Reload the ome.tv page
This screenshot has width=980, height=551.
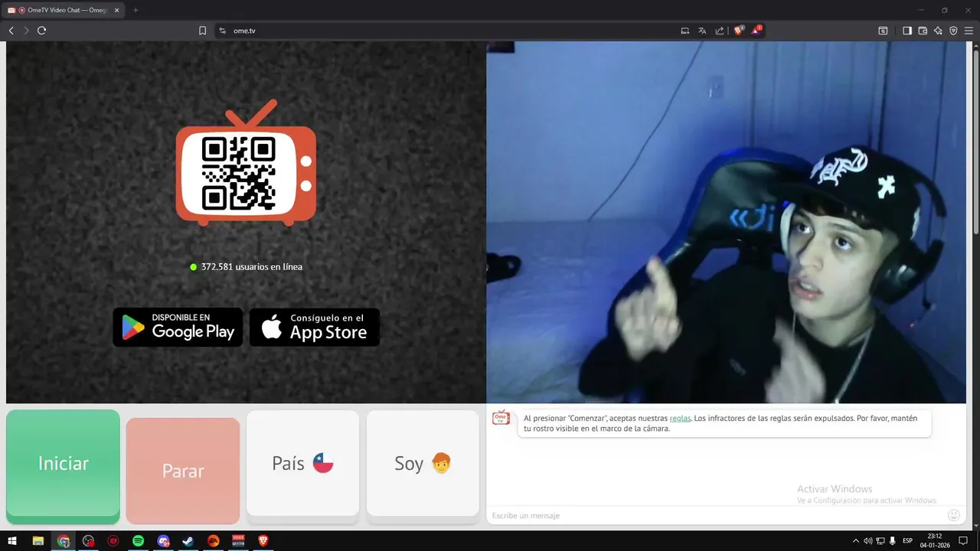click(x=42, y=31)
